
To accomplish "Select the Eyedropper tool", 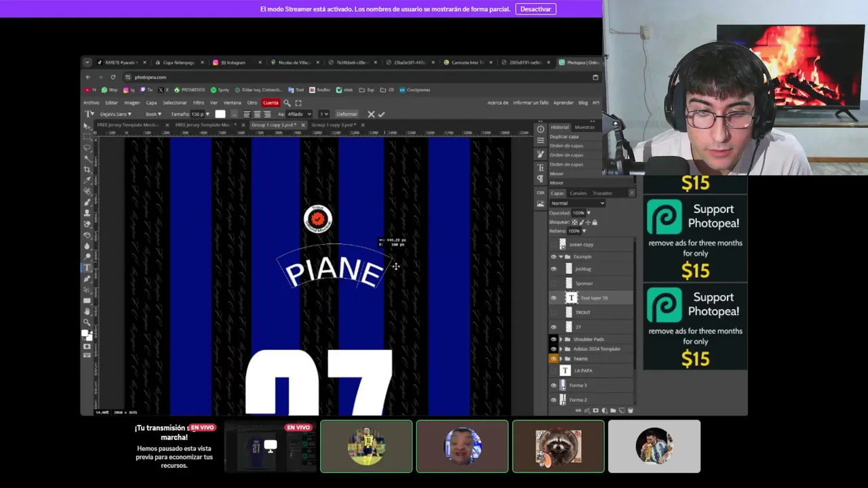I will point(87,180).
